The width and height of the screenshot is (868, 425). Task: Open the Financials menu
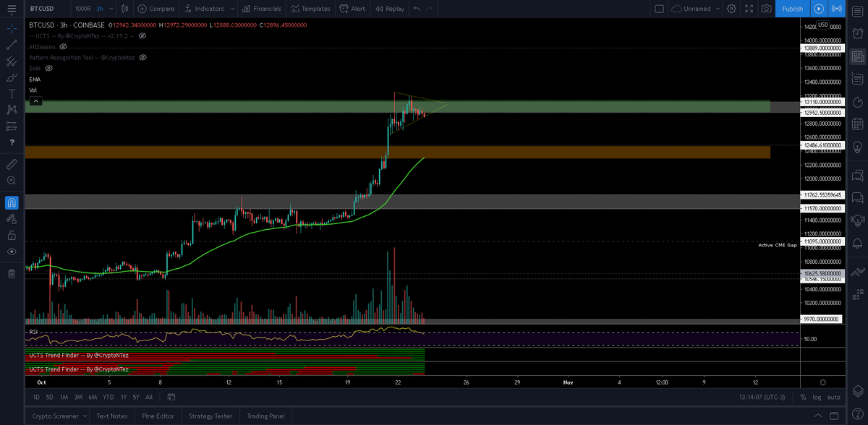pos(261,9)
